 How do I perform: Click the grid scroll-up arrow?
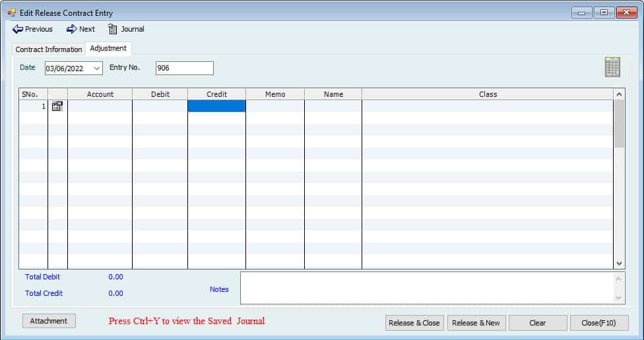tap(619, 94)
